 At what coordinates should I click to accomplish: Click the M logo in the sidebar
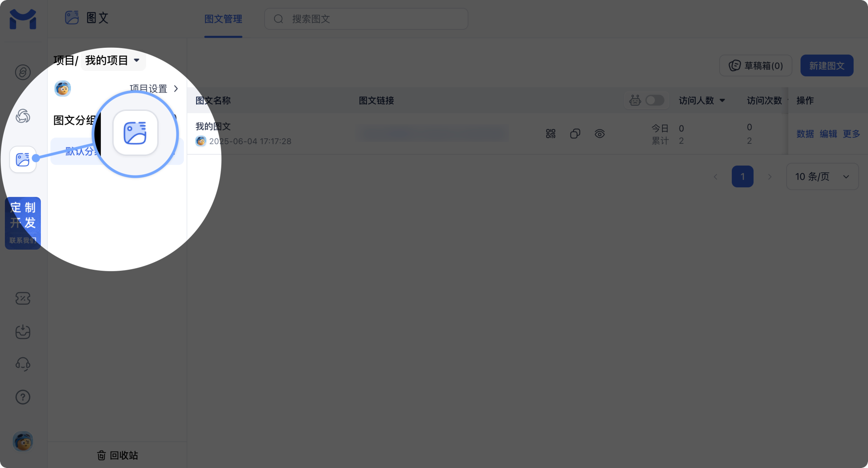click(23, 19)
